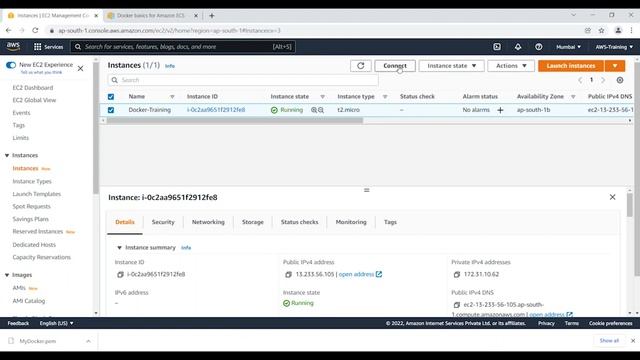Viewport: 640px width, 360px height.
Task: Zoom in filter icon next to Running
Action: point(314,110)
